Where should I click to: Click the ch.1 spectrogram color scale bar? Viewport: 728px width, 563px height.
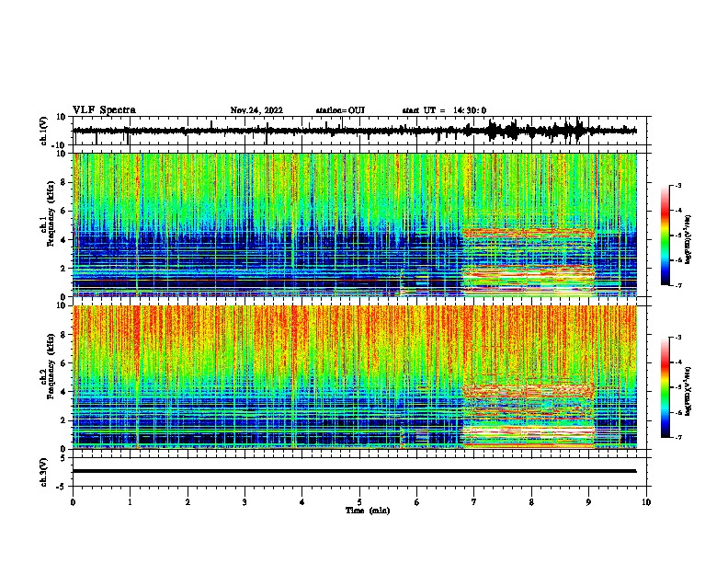665,236
